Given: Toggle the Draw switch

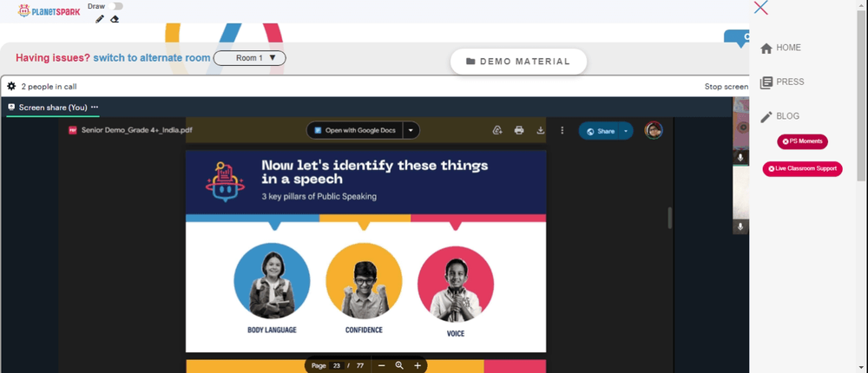Looking at the screenshot, I should pos(115,6).
